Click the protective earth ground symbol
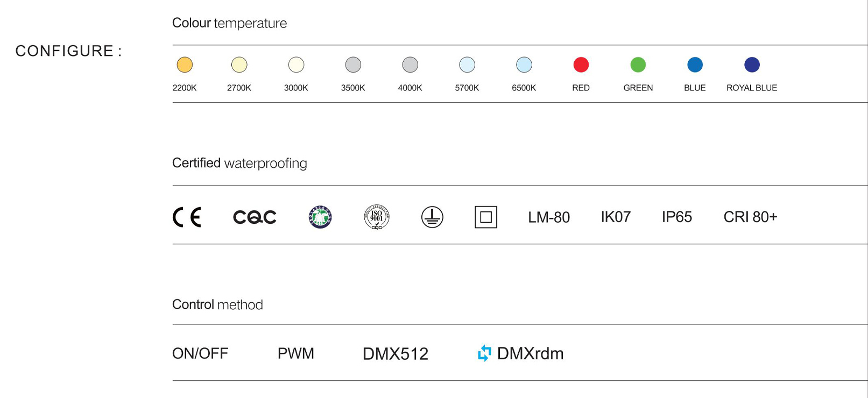This screenshot has width=868, height=398. click(x=432, y=217)
